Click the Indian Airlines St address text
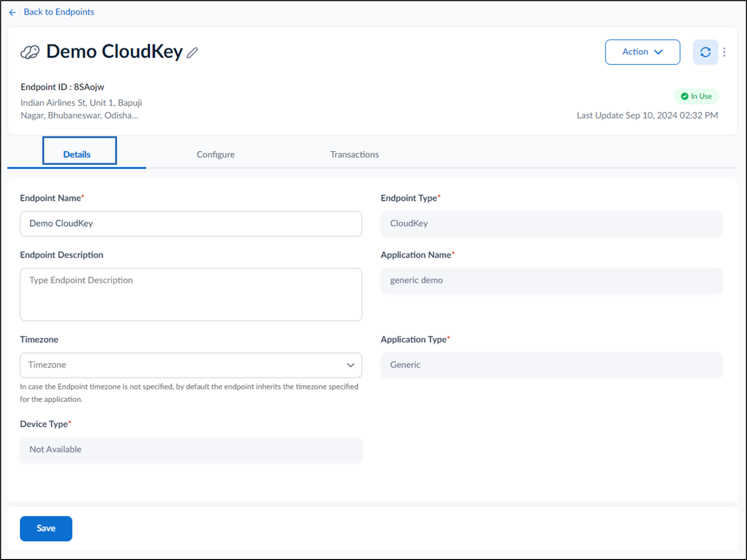This screenshot has height=560, width=747. tap(81, 109)
